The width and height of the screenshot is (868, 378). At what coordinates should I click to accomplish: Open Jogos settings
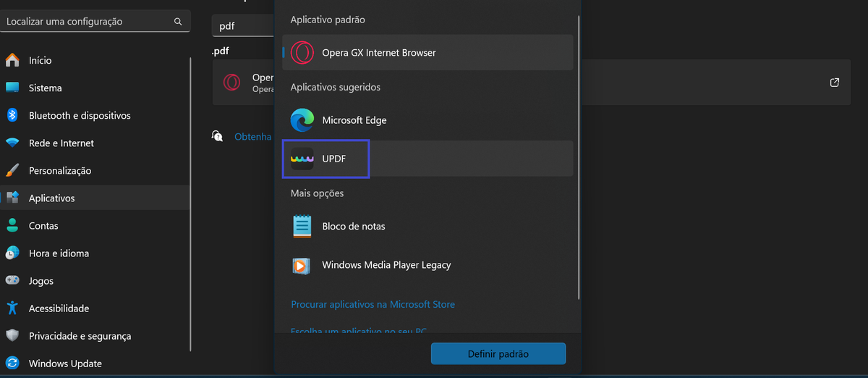[x=95, y=280]
